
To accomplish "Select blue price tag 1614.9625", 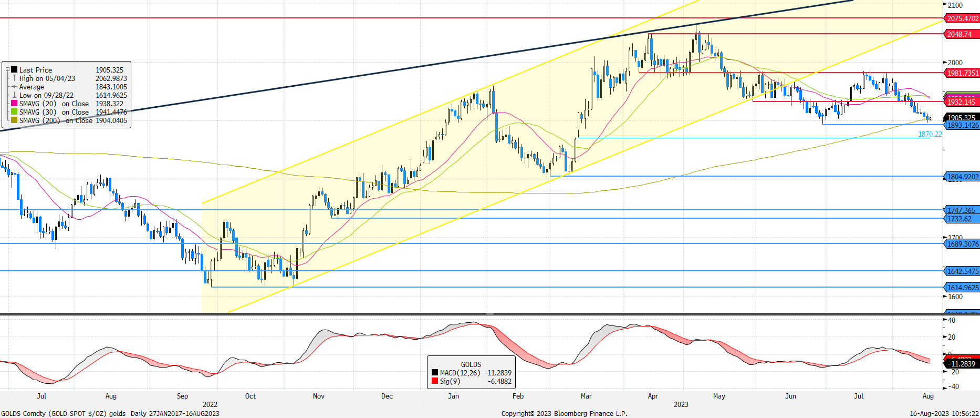I will (962, 288).
